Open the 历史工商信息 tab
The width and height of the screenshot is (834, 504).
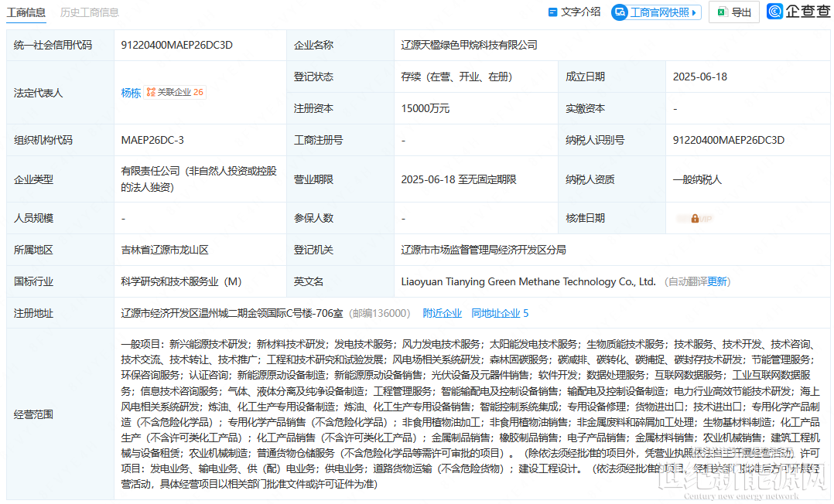coord(90,12)
